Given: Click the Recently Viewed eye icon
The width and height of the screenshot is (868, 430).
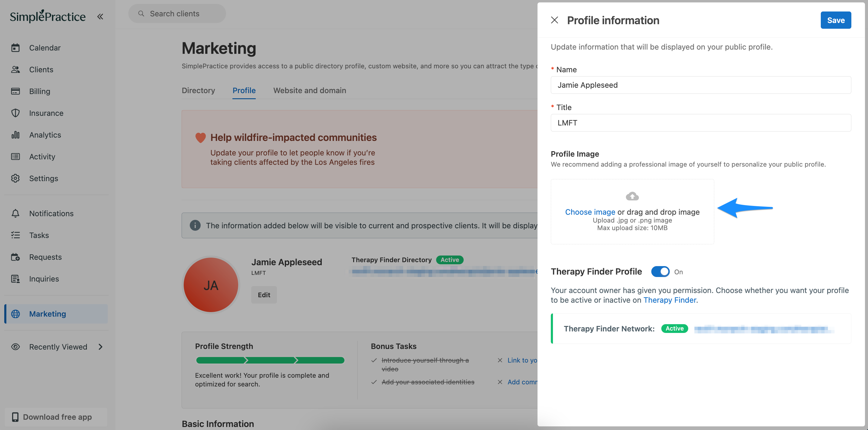Looking at the screenshot, I should click(15, 347).
